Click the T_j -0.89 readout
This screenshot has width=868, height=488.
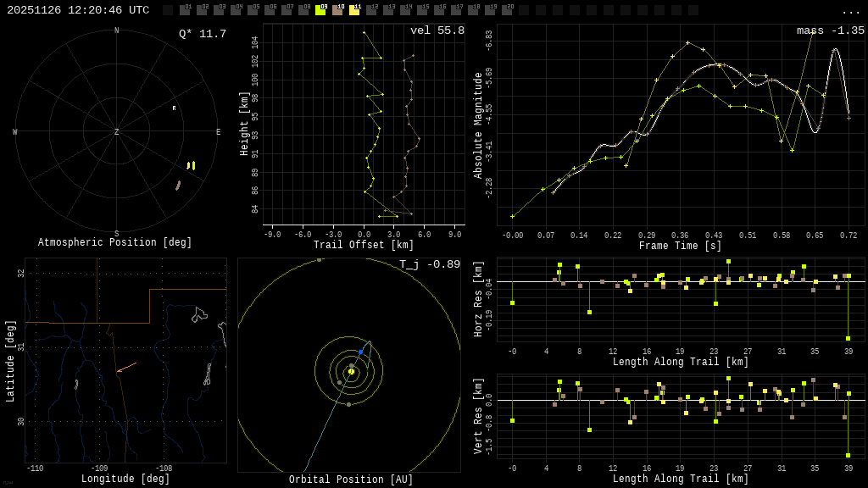pos(430,264)
